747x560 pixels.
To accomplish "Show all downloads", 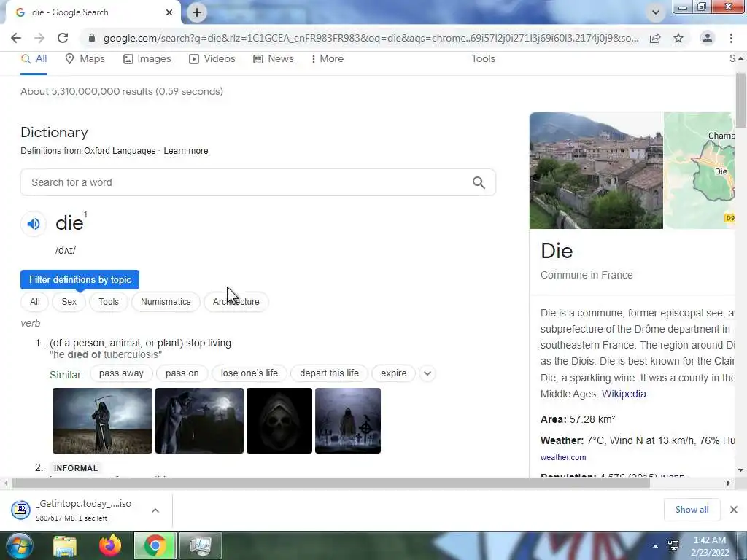I will [692, 510].
